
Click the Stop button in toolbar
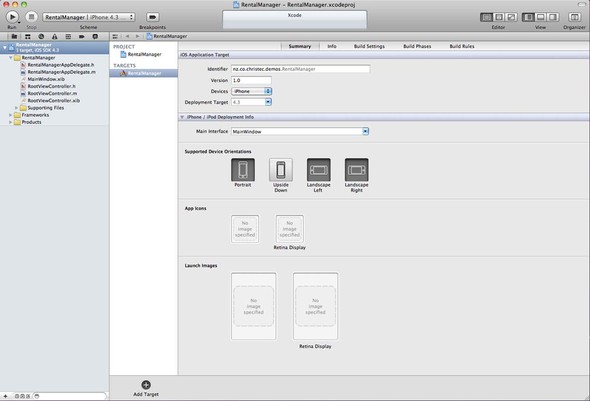tap(31, 17)
